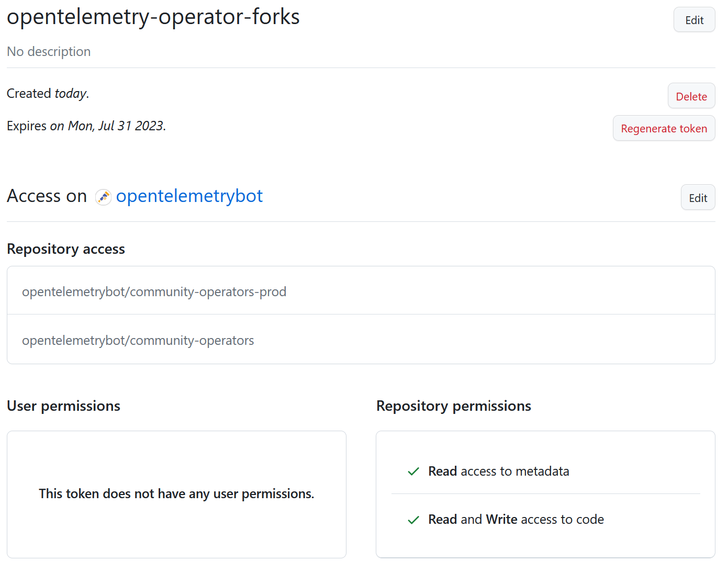
Task: Select the community-operators repository entry
Action: click(x=138, y=340)
